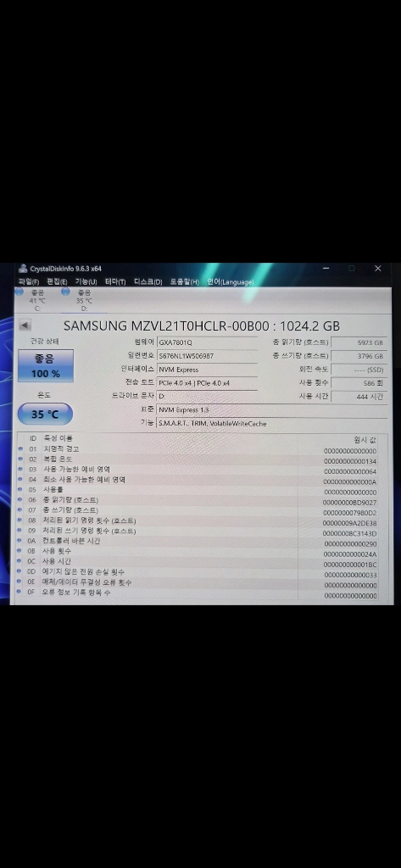Click raw value 000000007980D2
The width and height of the screenshot is (401, 868).
350,513
